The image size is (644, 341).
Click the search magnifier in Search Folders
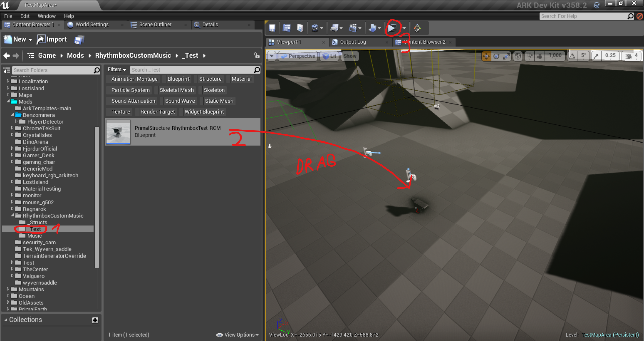tap(97, 70)
